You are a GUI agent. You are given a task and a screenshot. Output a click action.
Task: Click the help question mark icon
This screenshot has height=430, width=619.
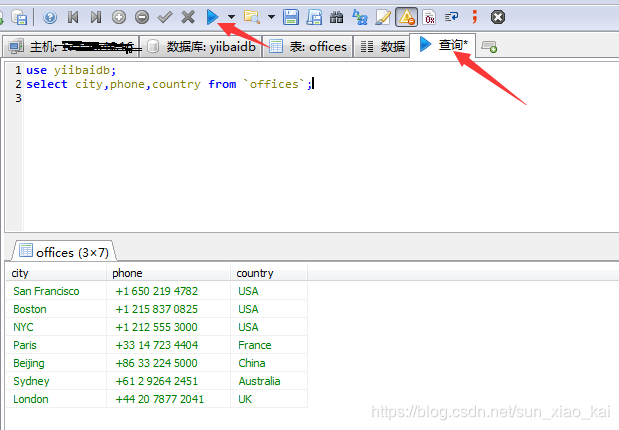tap(50, 17)
